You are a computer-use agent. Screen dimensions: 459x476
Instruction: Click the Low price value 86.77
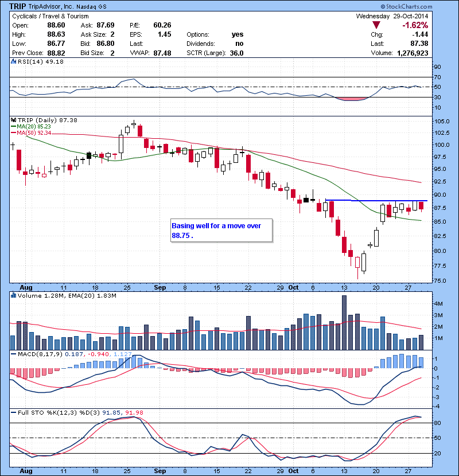[56, 44]
